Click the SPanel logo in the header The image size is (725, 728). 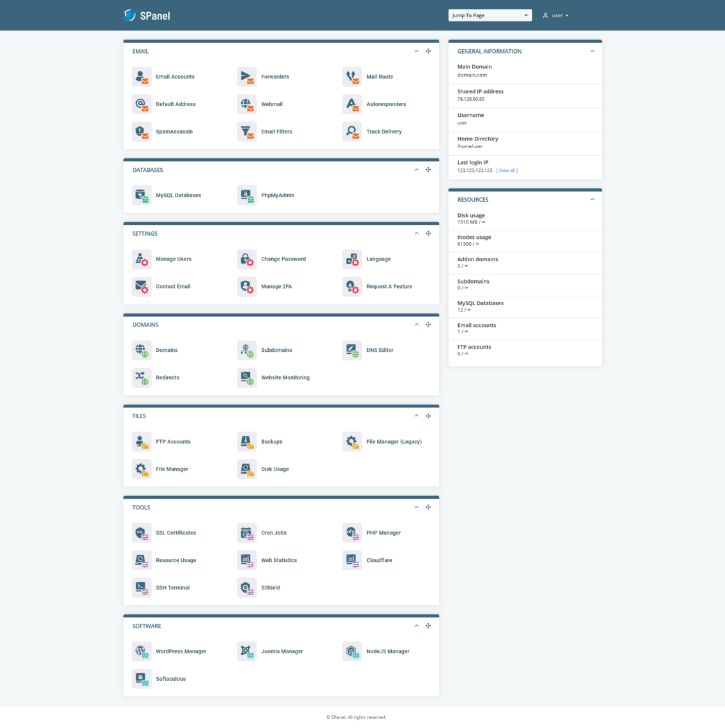pos(146,15)
